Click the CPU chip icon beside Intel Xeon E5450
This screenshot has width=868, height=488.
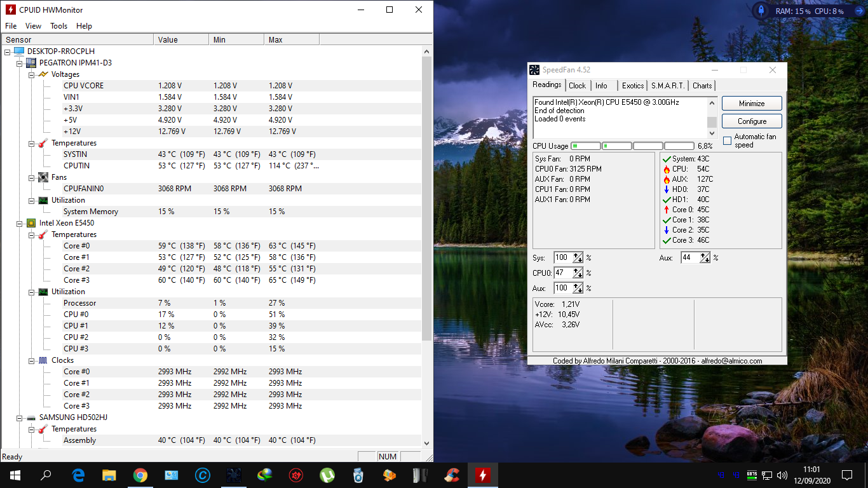click(31, 223)
